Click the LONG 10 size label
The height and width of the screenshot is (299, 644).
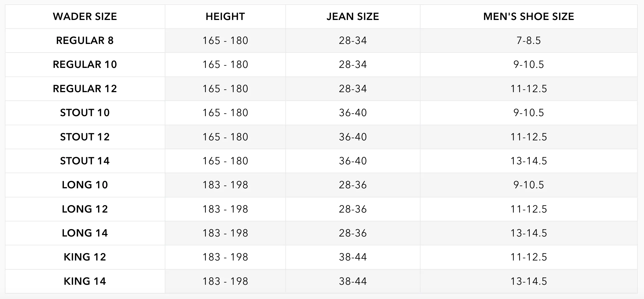pos(85,185)
